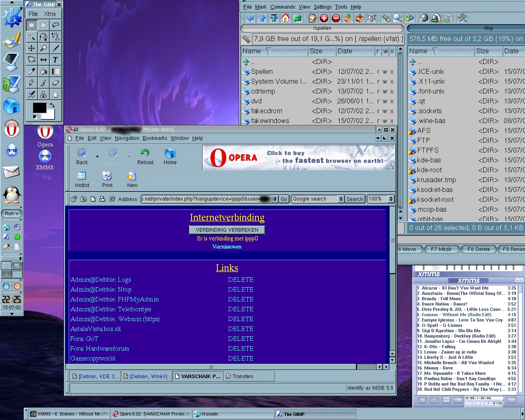Click the GIMP foreground black color swatch
The width and height of the screenshot is (525, 420).
click(x=39, y=107)
